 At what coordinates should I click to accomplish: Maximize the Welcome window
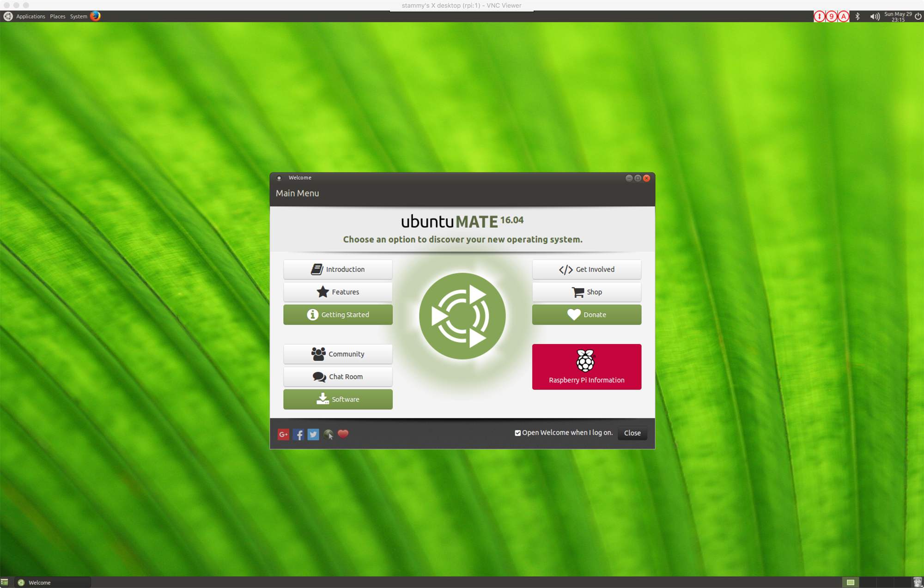[x=638, y=178]
